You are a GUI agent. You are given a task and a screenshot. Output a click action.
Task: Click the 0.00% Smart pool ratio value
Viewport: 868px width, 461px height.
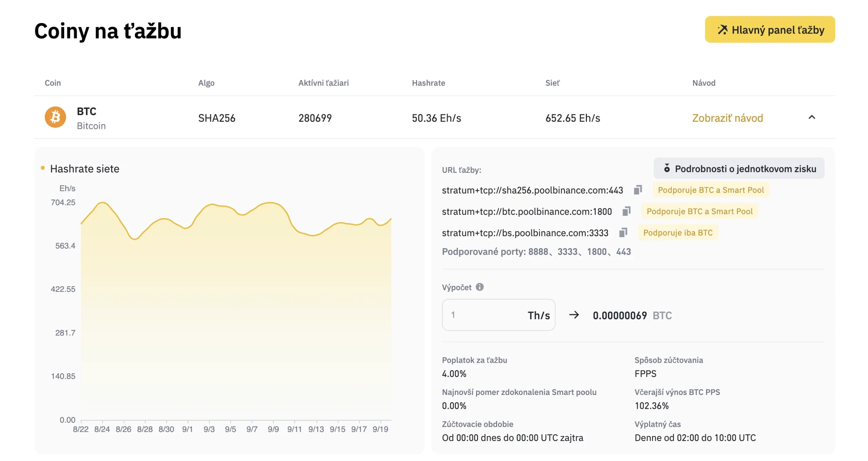point(454,406)
